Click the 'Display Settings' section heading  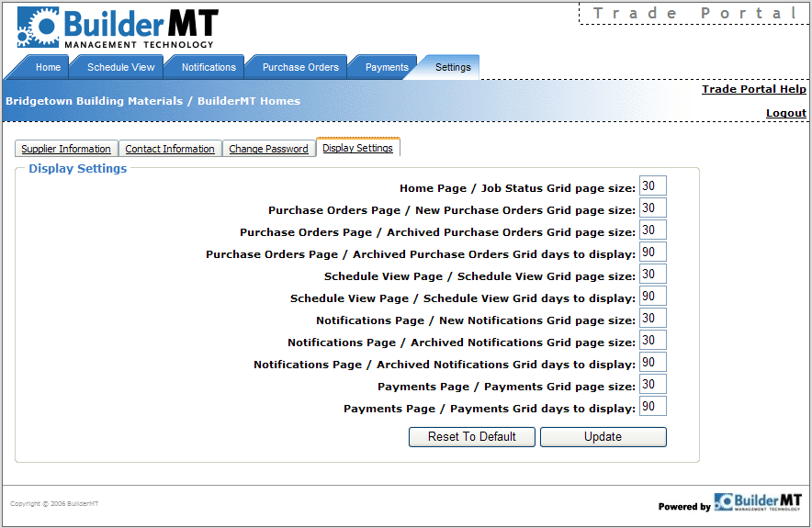pos(78,168)
